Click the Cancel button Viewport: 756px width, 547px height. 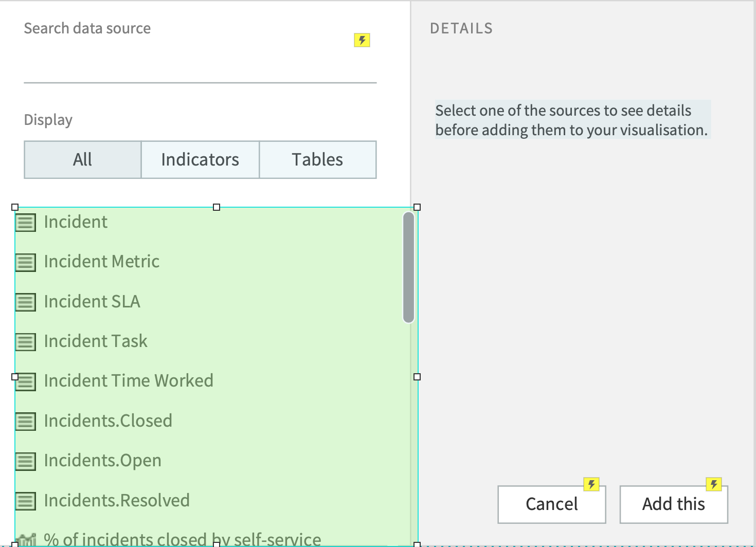(551, 504)
